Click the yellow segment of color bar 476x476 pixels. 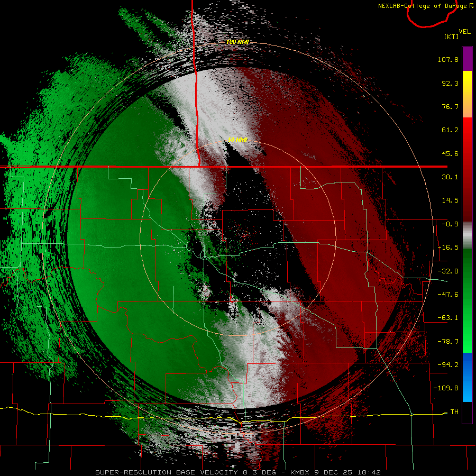tap(467, 94)
